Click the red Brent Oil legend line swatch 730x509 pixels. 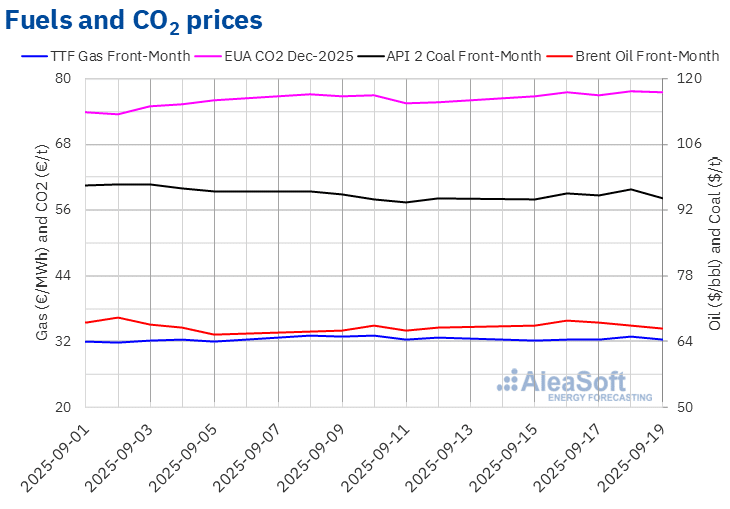point(559,57)
